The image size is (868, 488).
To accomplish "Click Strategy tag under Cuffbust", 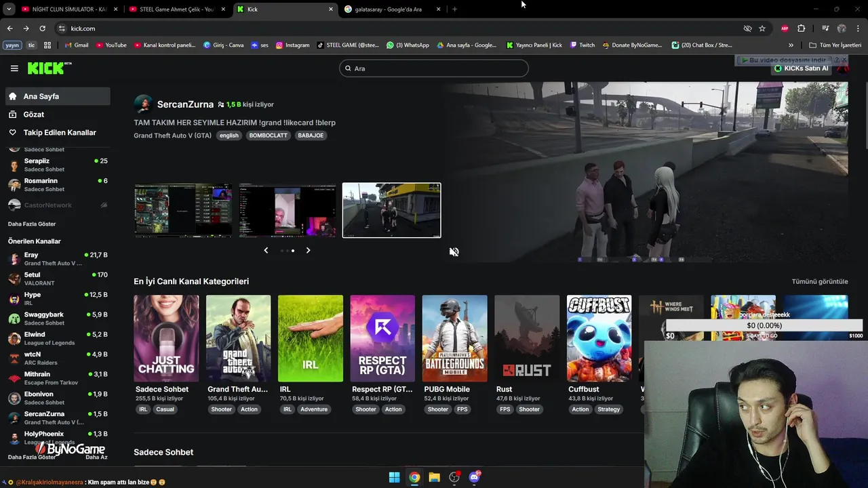I will (x=608, y=409).
